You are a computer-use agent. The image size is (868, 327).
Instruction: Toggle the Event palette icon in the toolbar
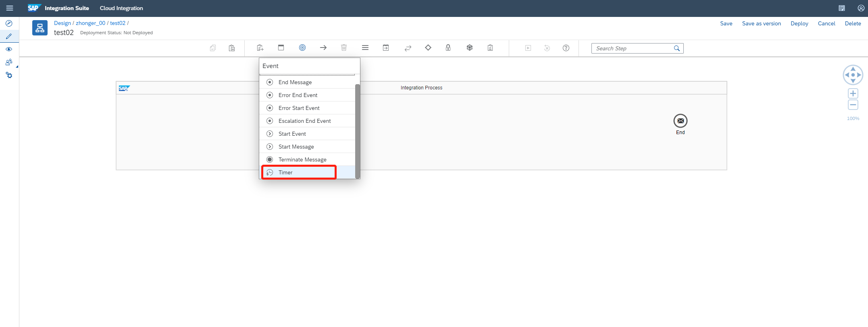click(302, 48)
